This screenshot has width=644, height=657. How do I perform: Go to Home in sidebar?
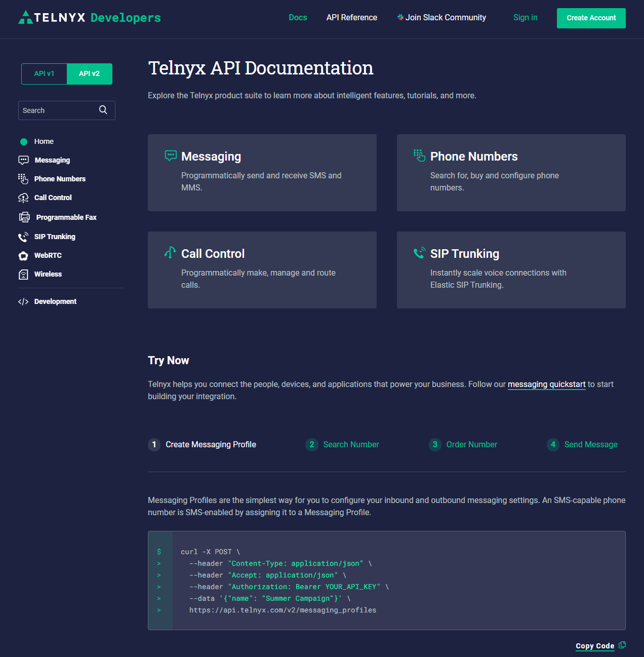coord(44,141)
